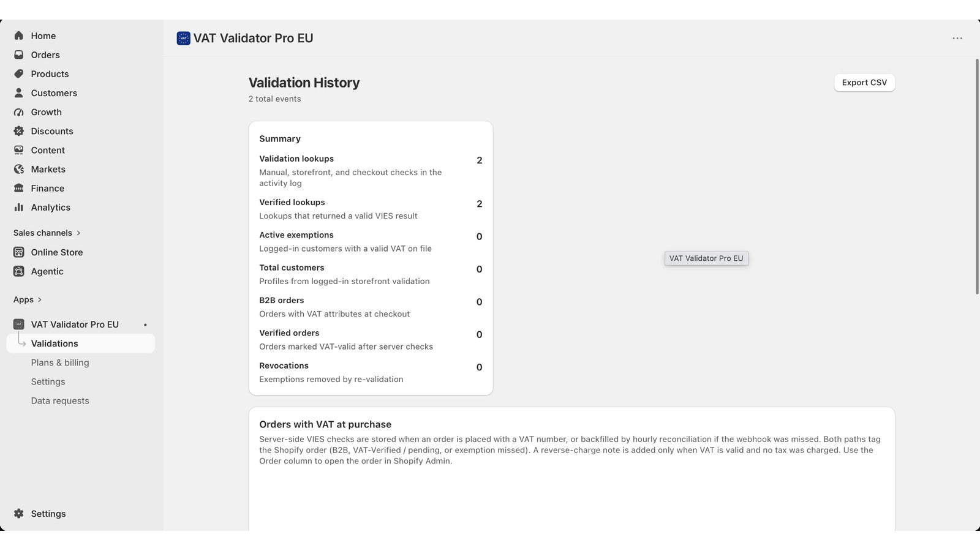980x551 pixels.
Task: Click the Export CSV button
Action: pyautogui.click(x=864, y=83)
